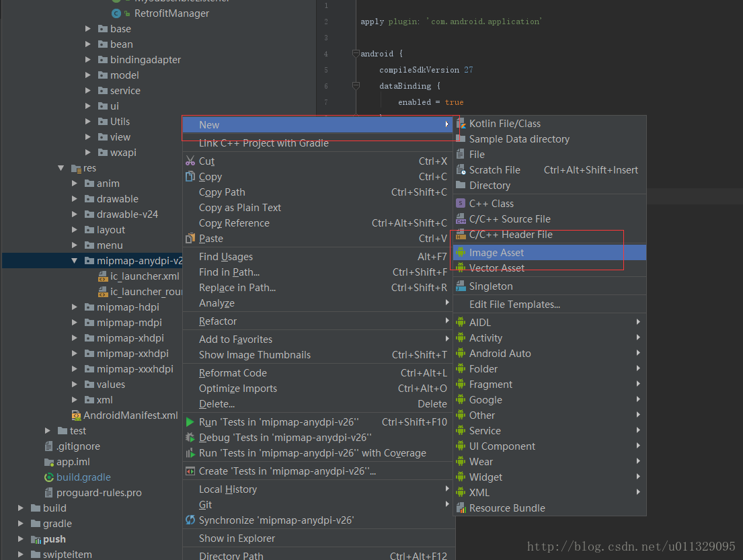
Task: Expand the test folder arrow
Action: (47, 431)
